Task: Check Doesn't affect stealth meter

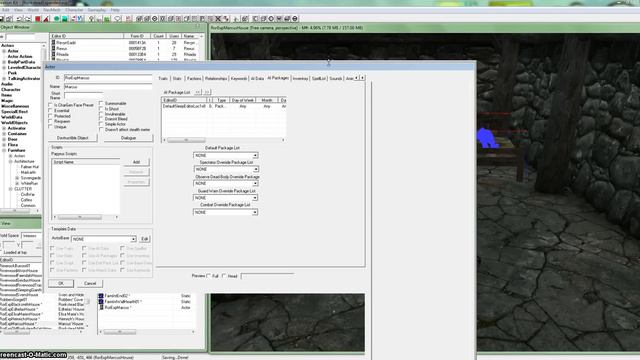Action: [101, 129]
